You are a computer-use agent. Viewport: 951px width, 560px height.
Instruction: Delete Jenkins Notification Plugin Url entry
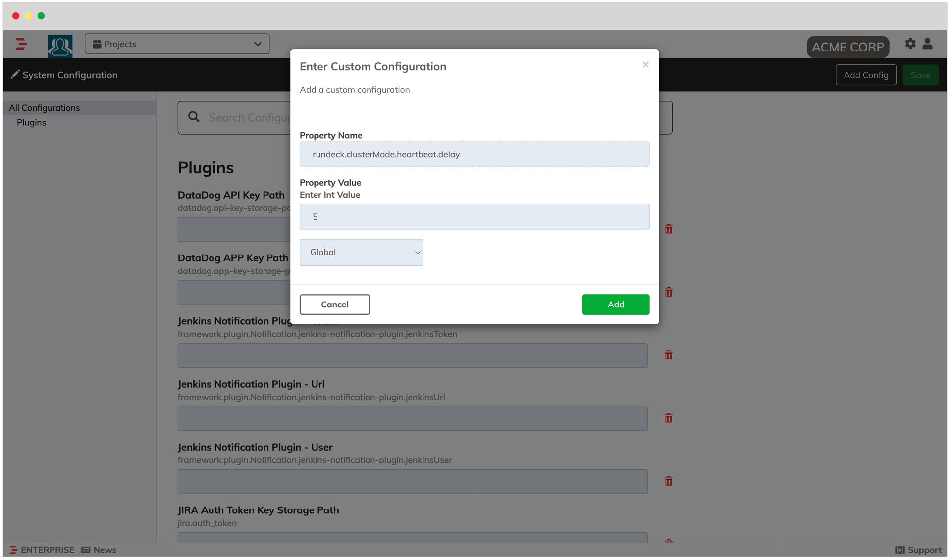pos(668,418)
